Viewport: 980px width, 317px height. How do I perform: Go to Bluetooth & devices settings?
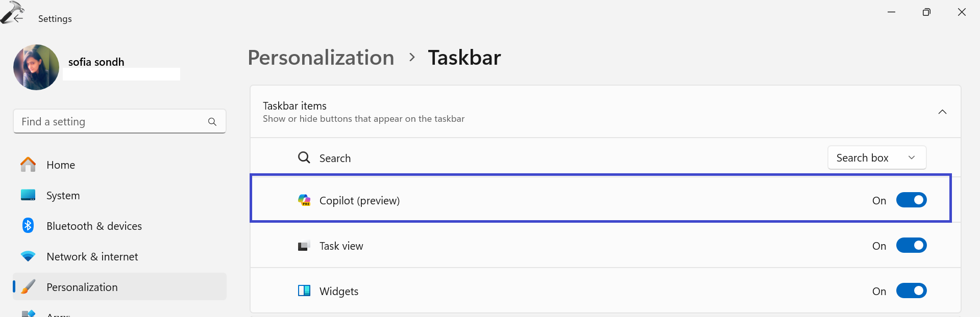tap(94, 226)
